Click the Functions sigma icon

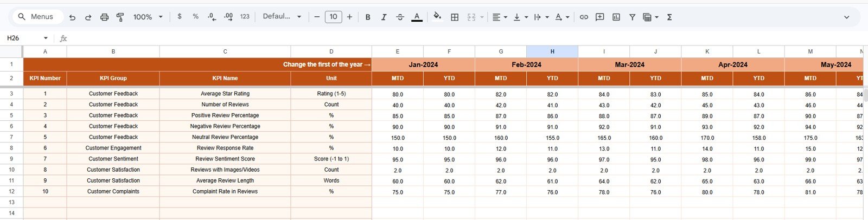point(669,17)
